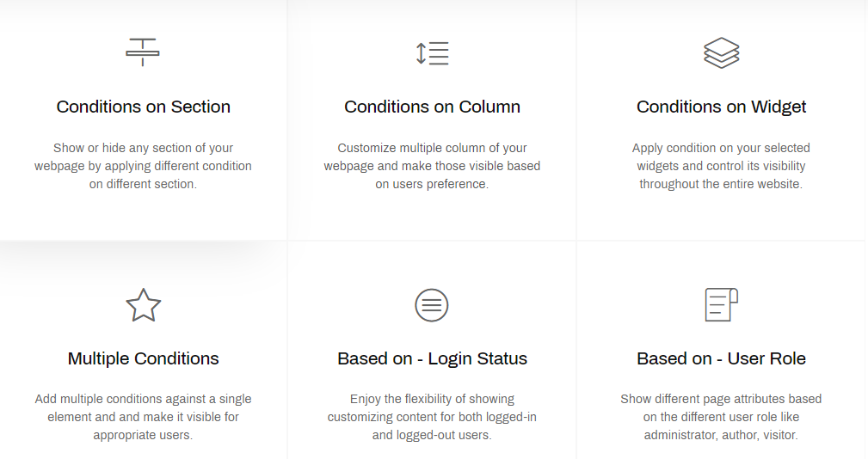
Task: Click the 'Show different page attributes' description
Action: click(721, 417)
